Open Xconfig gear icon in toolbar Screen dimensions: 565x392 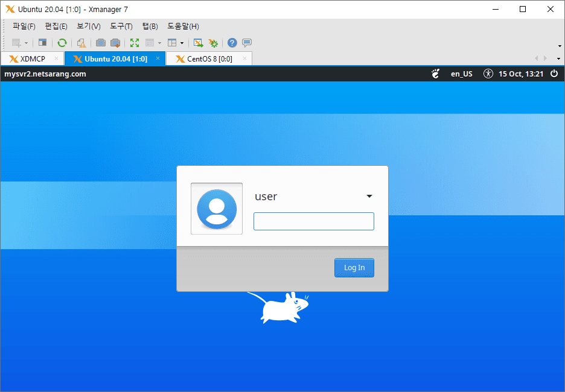click(213, 43)
